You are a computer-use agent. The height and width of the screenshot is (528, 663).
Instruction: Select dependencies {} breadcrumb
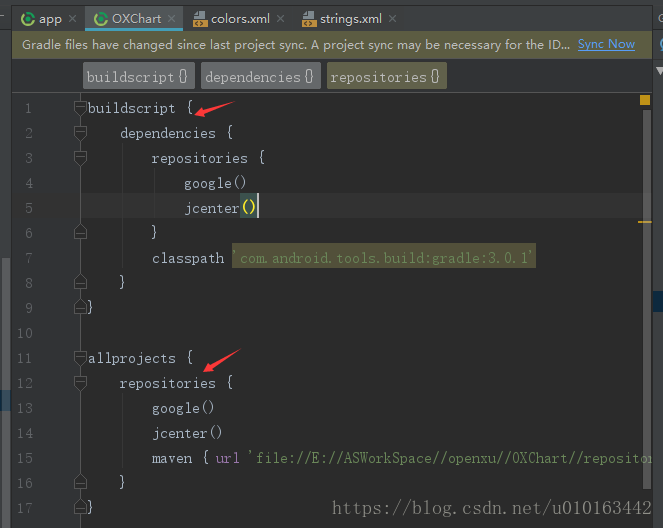pos(260,76)
